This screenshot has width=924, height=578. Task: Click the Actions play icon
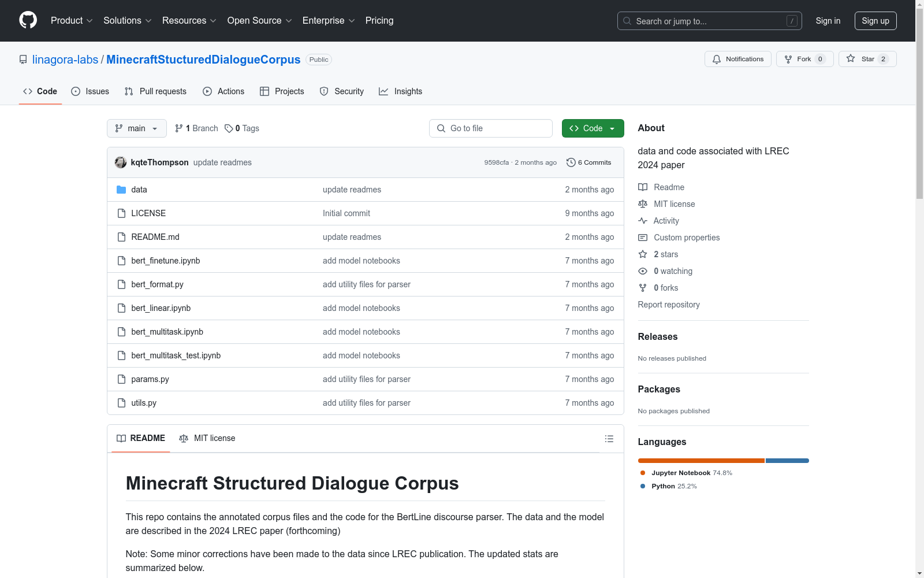(207, 91)
